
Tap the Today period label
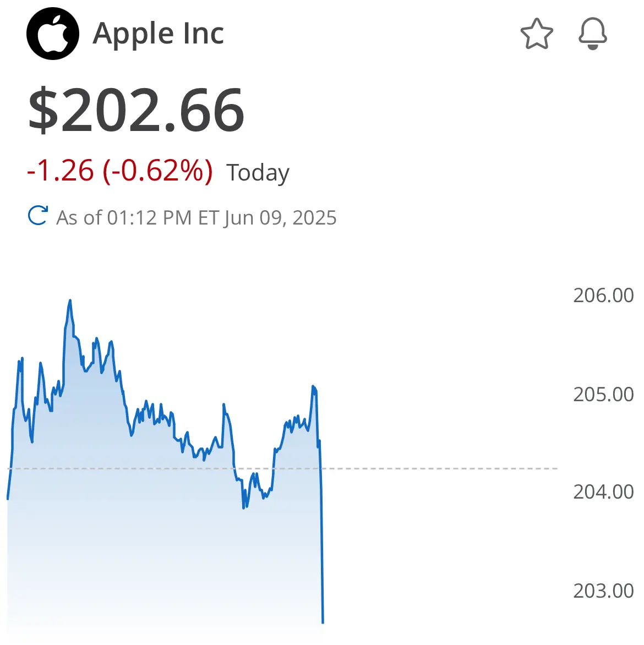pos(258,173)
